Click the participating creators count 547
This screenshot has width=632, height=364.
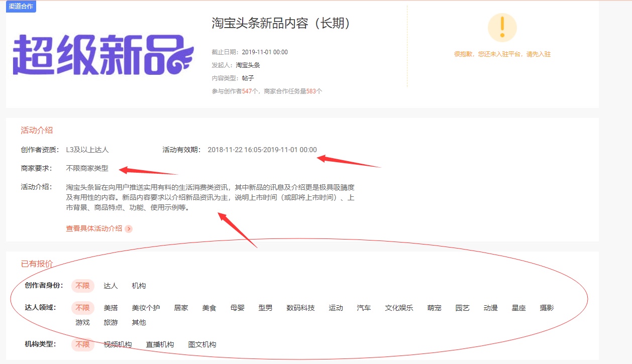tap(247, 91)
